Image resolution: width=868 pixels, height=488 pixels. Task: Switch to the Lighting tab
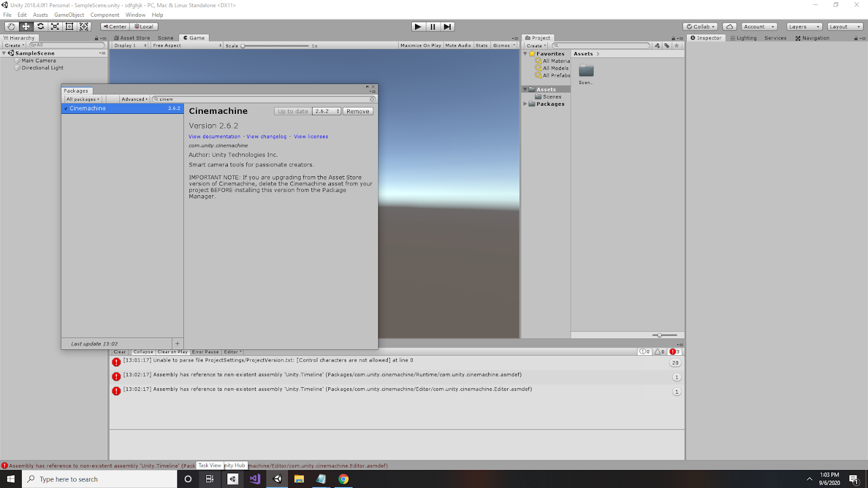pyautogui.click(x=743, y=38)
